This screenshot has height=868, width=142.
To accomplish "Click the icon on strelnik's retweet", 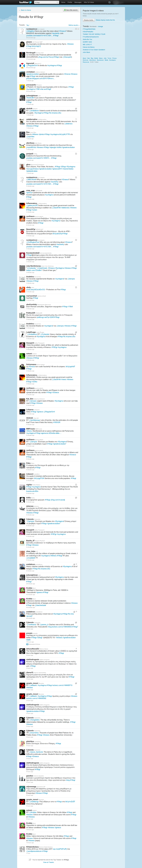I will click(76, 108).
